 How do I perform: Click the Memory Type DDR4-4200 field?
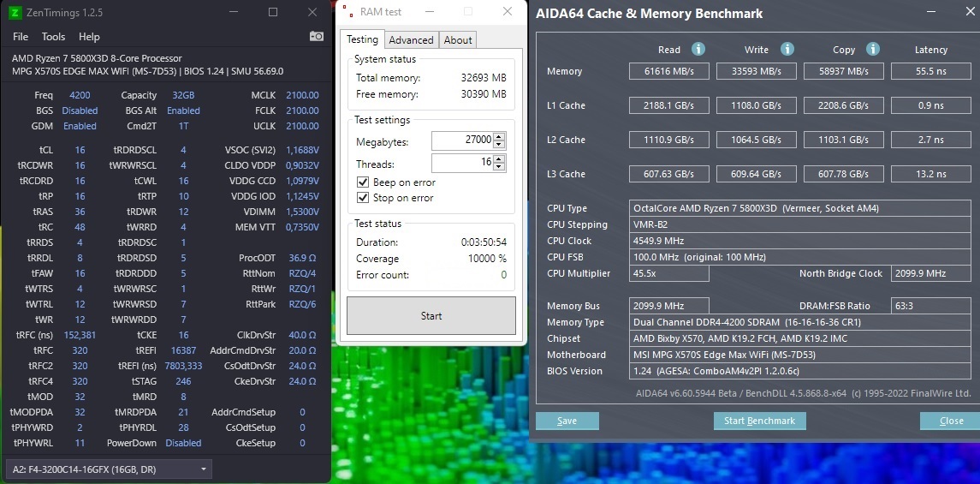[x=800, y=322]
